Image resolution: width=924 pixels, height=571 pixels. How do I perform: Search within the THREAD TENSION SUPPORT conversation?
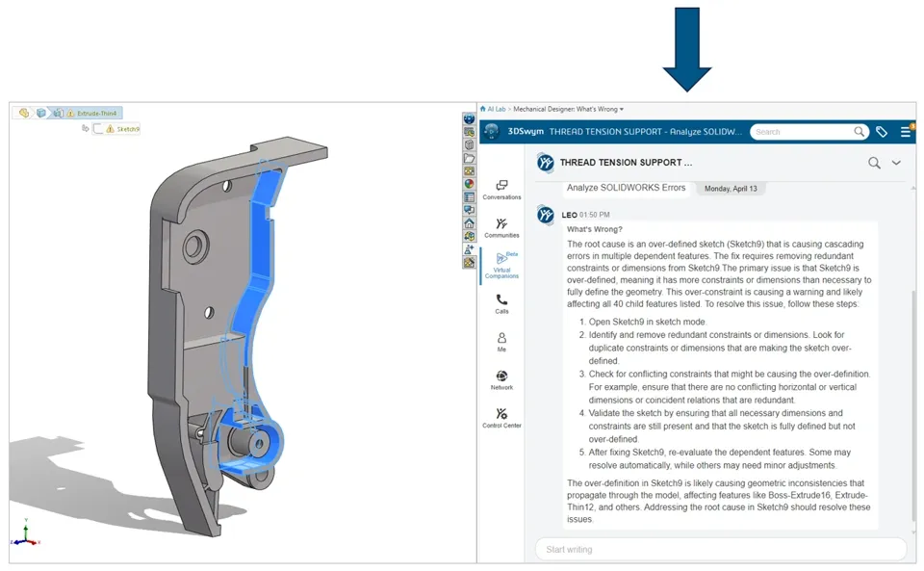pyautogui.click(x=874, y=164)
